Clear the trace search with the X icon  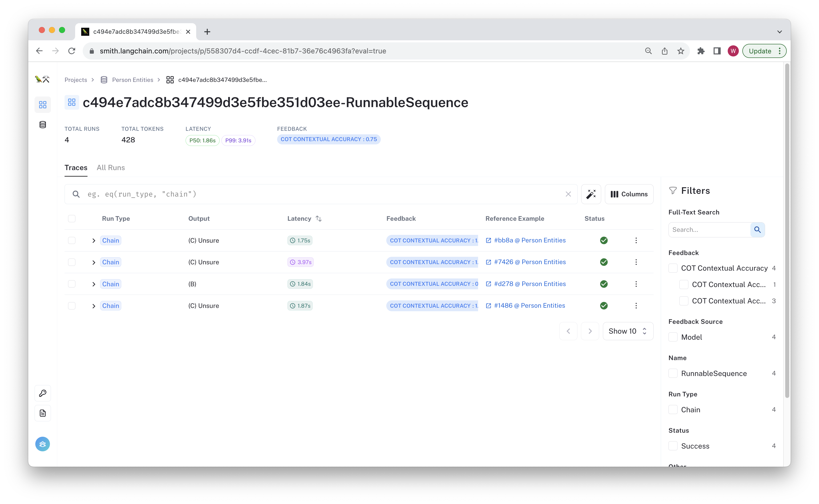tap(568, 194)
